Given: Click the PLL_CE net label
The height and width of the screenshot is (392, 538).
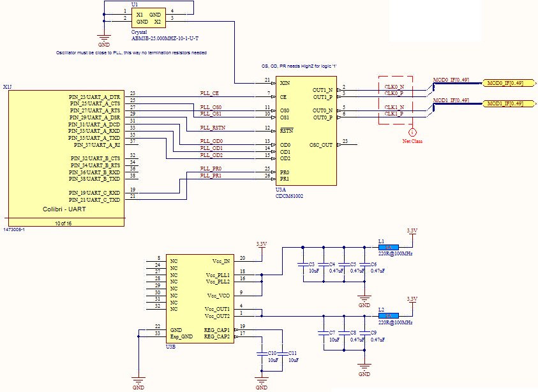Looking at the screenshot, I should (209, 93).
